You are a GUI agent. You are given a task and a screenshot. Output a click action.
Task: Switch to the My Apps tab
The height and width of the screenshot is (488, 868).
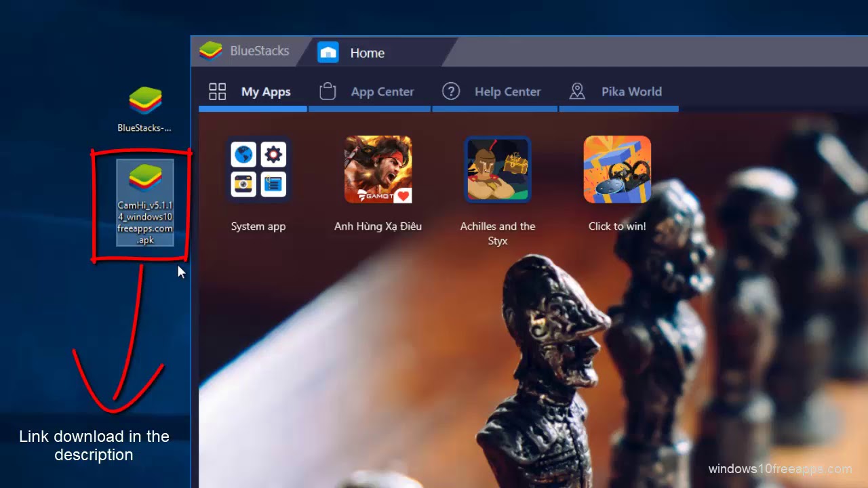[252, 91]
